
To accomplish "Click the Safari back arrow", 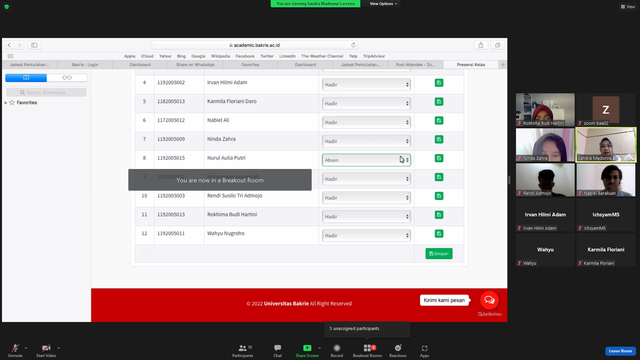I will [9, 45].
